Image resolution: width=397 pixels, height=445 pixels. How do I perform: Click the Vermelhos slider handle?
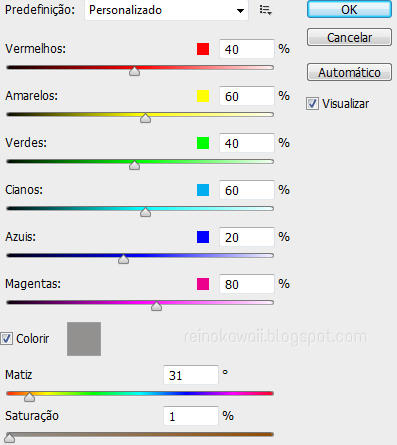(134, 71)
